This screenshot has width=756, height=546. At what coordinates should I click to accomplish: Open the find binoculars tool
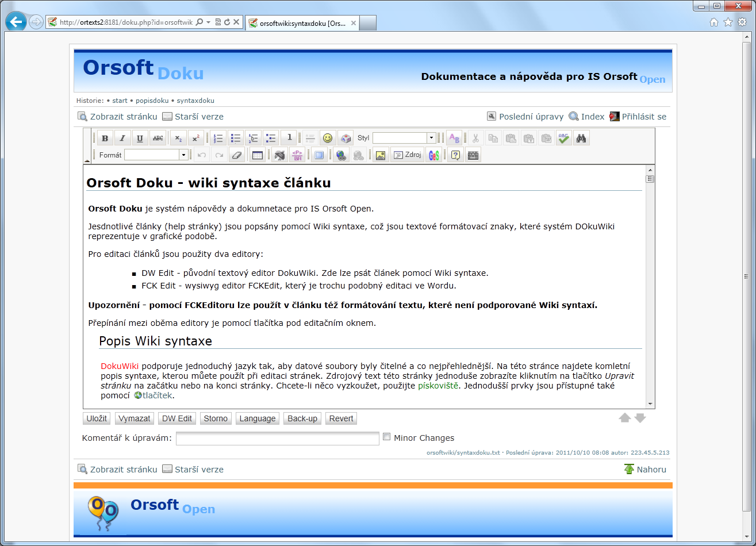click(x=581, y=139)
